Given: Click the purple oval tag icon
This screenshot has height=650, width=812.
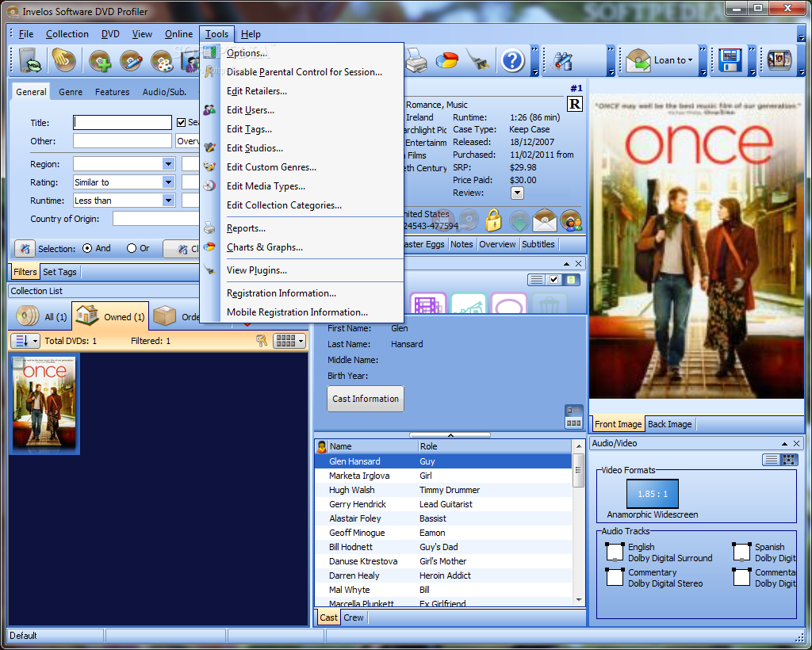Looking at the screenshot, I should tap(508, 304).
